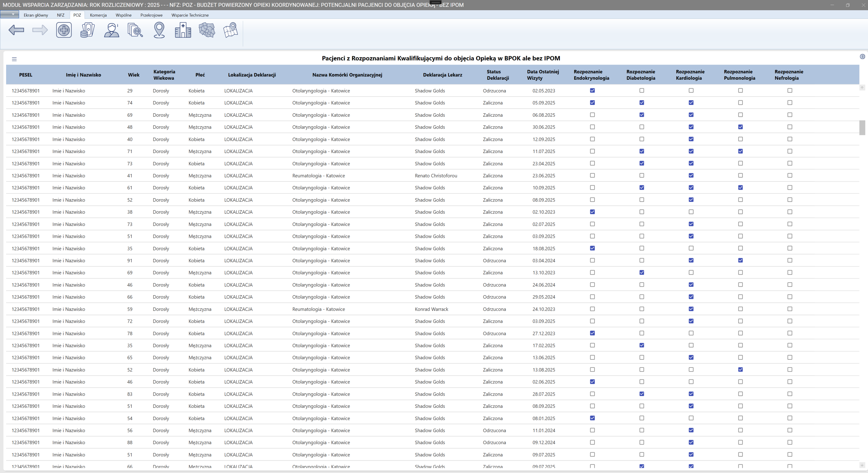Uncheck Kardiologia in the Konrad Warrack row
This screenshot has height=473, width=868.
(x=691, y=309)
